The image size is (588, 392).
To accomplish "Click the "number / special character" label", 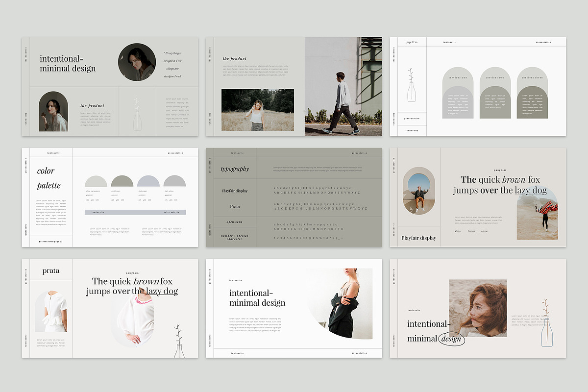I will pos(235,237).
